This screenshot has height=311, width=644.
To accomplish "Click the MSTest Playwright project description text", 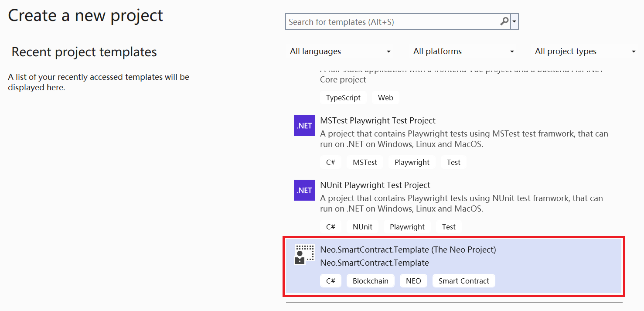I will click(464, 139).
